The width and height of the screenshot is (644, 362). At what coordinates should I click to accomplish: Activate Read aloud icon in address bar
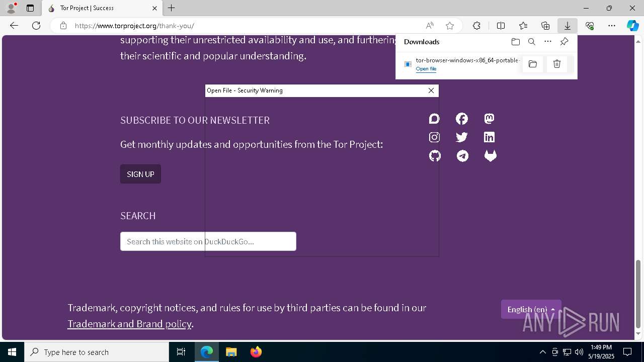(x=430, y=26)
